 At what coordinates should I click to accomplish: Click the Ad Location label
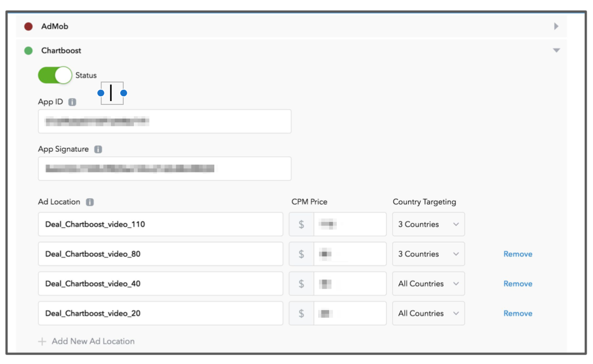coord(59,202)
